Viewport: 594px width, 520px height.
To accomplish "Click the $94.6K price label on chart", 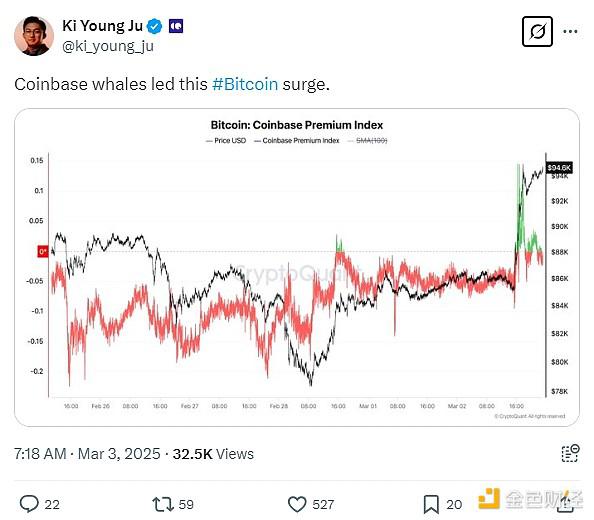I will point(559,168).
